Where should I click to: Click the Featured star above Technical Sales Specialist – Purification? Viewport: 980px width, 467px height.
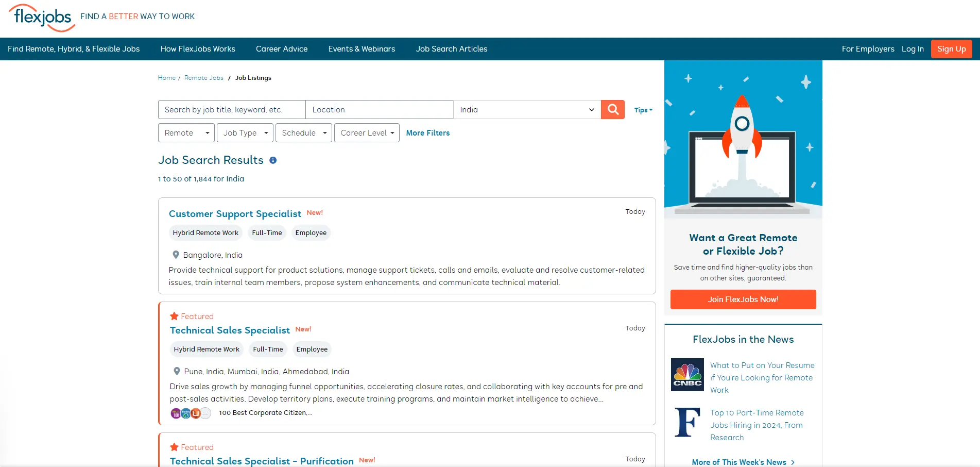174,447
